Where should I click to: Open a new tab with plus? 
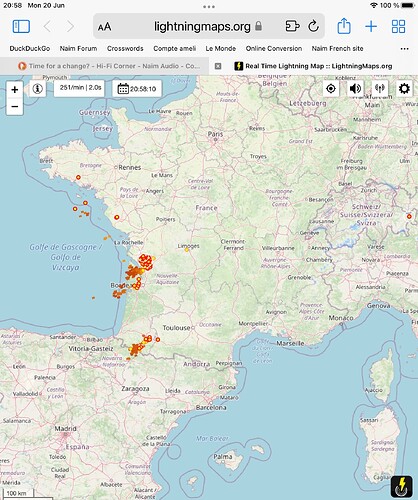click(371, 26)
